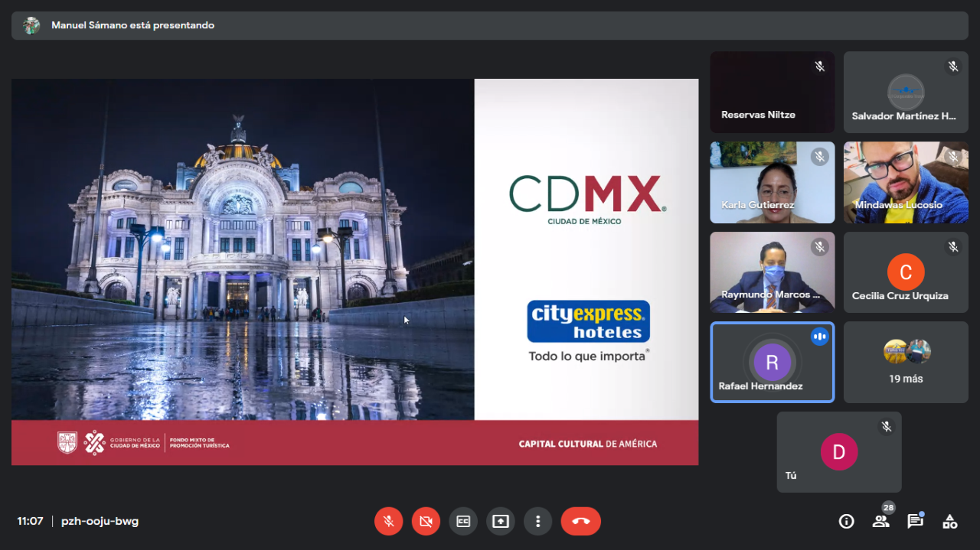Click muted mic icon on Karla Gutierrez tile
The image size is (980, 550).
(x=820, y=157)
